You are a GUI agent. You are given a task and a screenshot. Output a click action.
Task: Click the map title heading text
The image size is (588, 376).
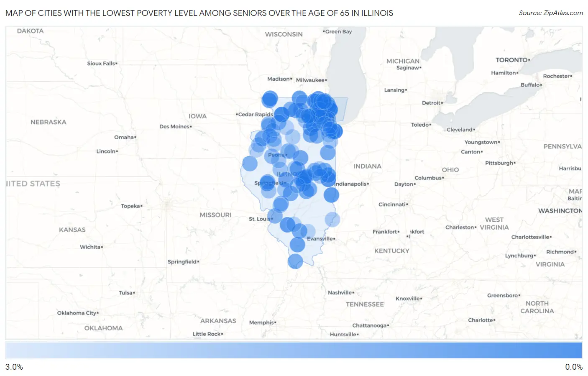pyautogui.click(x=199, y=13)
